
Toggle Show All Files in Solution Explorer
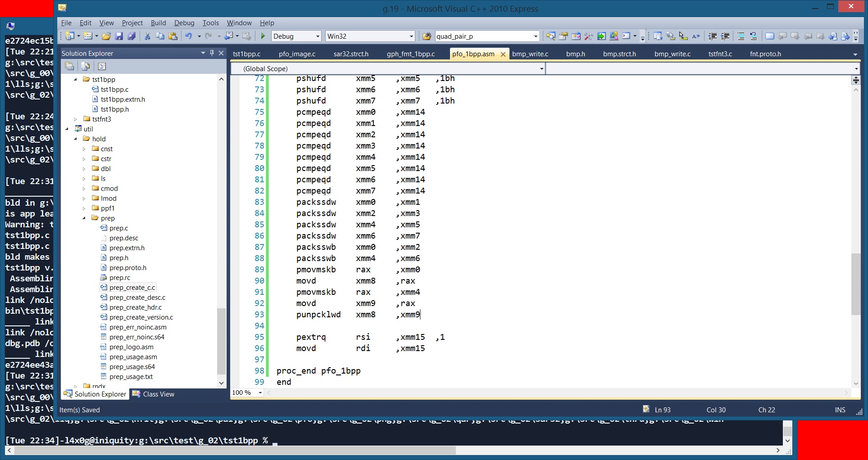tap(85, 67)
